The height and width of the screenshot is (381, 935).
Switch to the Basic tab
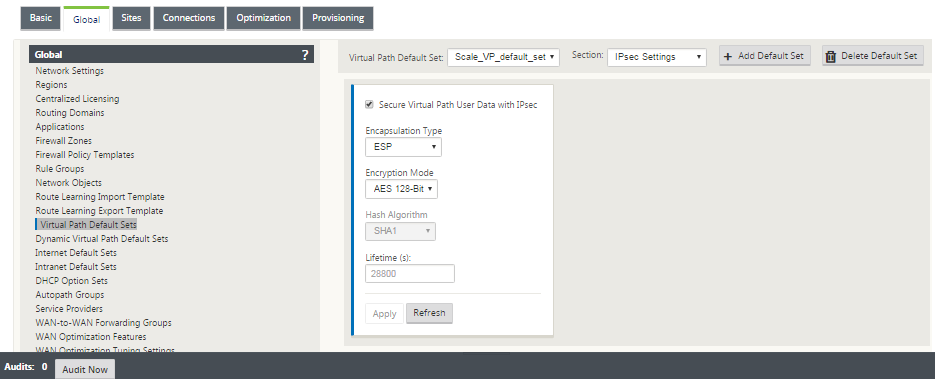(x=41, y=18)
